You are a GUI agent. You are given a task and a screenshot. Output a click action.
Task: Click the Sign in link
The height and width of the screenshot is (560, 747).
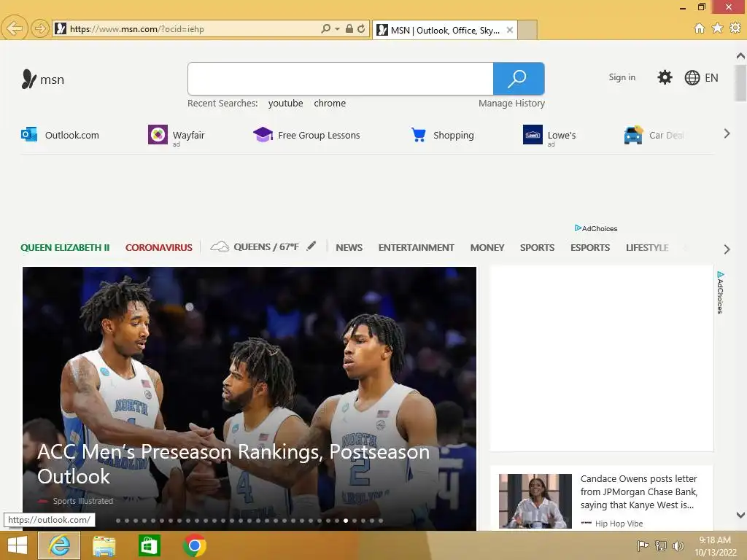click(x=622, y=77)
